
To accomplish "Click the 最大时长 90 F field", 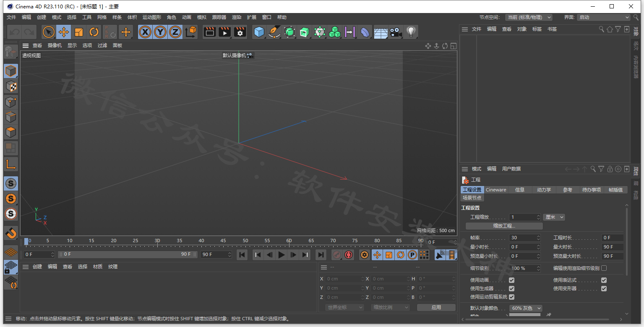I will click(x=613, y=247).
